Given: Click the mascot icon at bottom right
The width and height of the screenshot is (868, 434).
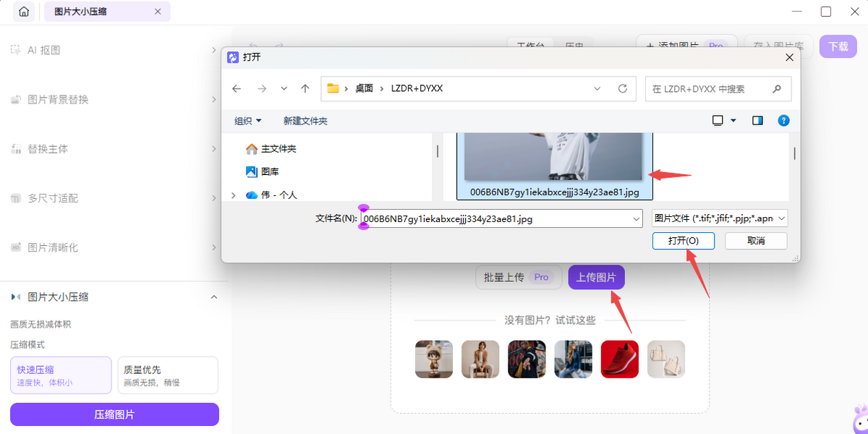Looking at the screenshot, I should [x=859, y=420].
